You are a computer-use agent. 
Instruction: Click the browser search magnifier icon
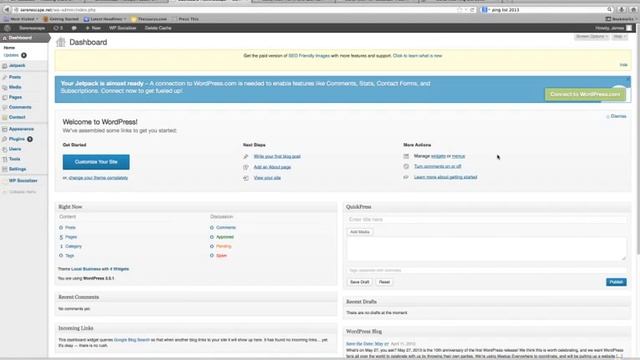click(609, 9)
